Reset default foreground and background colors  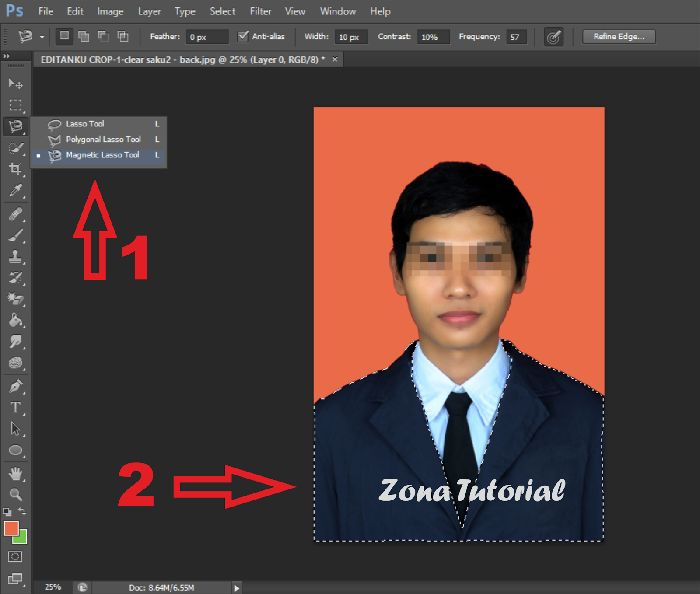point(7,511)
